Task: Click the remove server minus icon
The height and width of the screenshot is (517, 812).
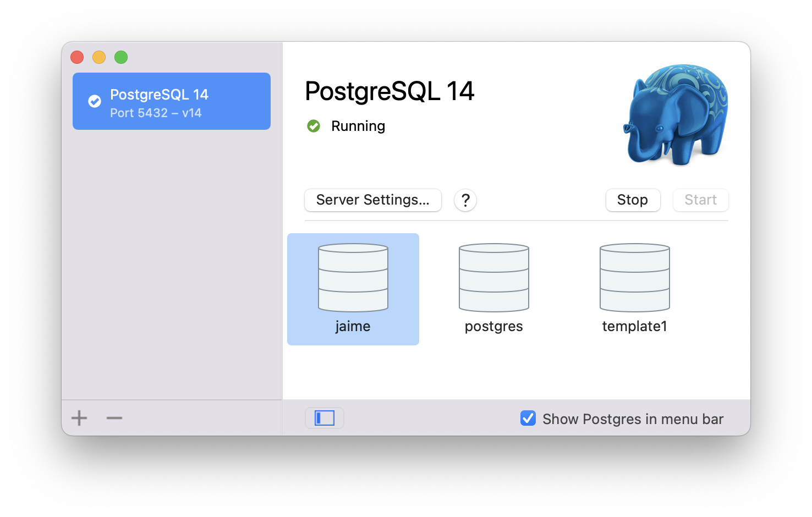Action: coord(114,418)
